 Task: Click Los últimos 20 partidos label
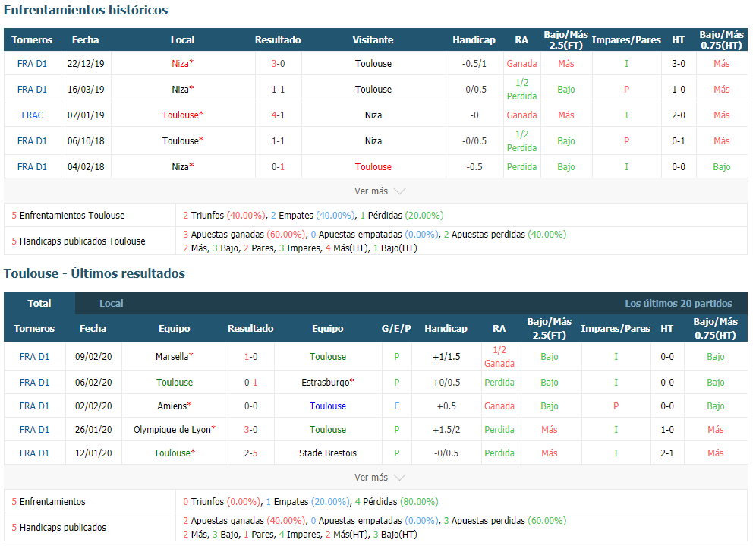click(x=679, y=304)
